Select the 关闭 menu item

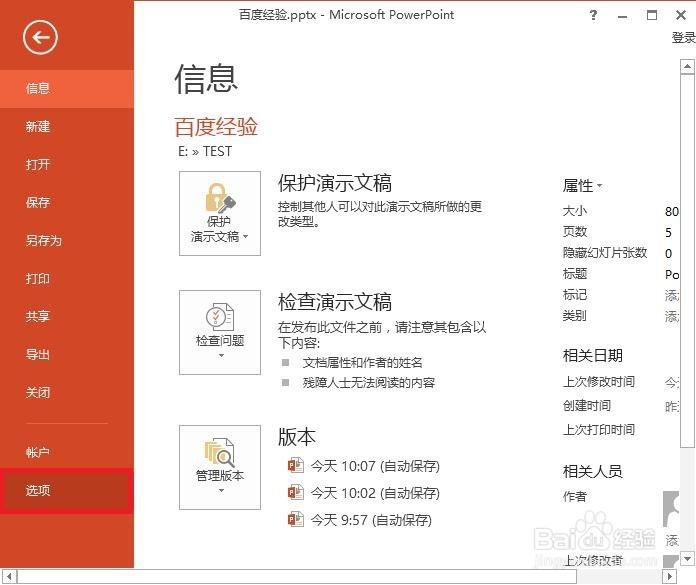click(x=67, y=392)
